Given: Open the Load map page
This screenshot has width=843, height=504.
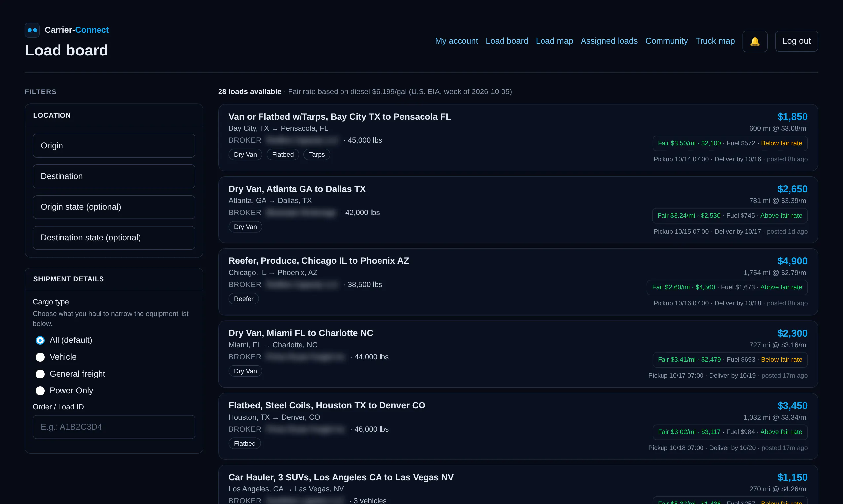Looking at the screenshot, I should [554, 41].
